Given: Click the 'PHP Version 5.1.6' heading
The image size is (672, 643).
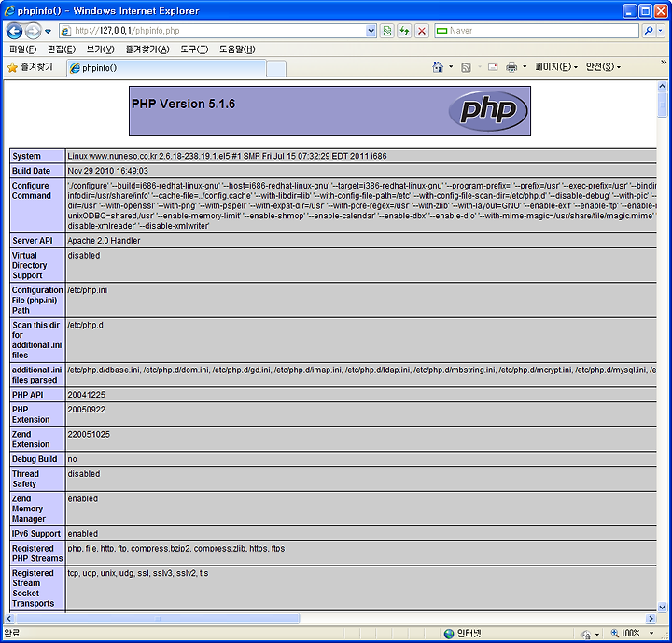Looking at the screenshot, I should point(184,105).
